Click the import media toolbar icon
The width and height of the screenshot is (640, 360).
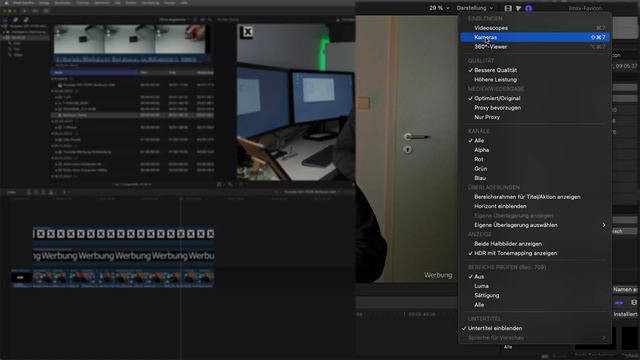coord(25,11)
